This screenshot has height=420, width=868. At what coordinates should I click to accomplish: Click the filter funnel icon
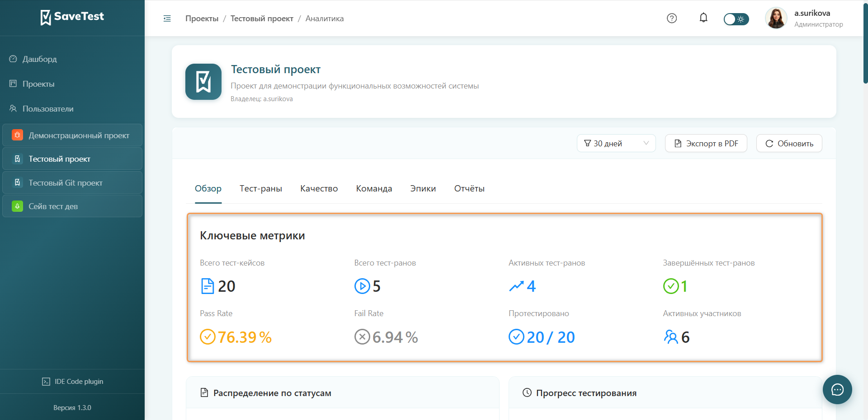587,143
